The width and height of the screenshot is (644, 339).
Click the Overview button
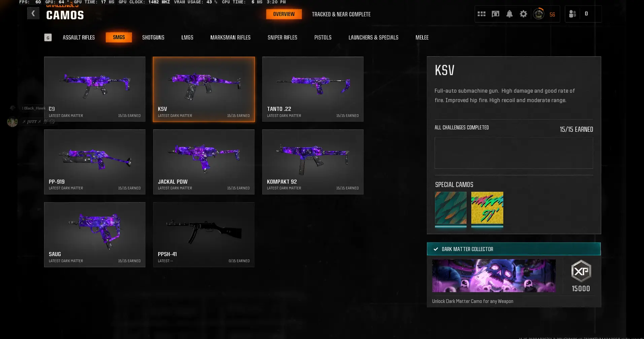tap(284, 14)
